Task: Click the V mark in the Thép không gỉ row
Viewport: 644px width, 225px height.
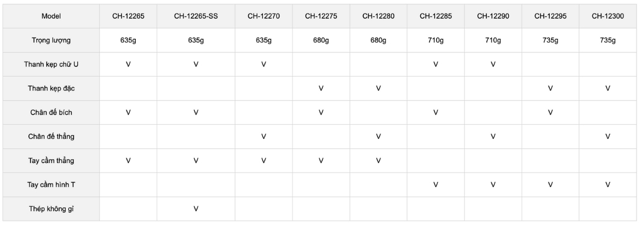Action: pyautogui.click(x=196, y=209)
